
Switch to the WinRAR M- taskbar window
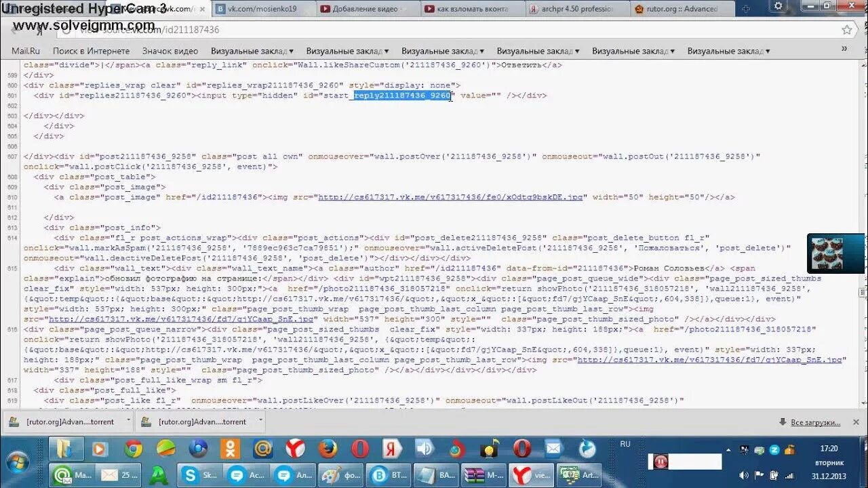point(484,474)
